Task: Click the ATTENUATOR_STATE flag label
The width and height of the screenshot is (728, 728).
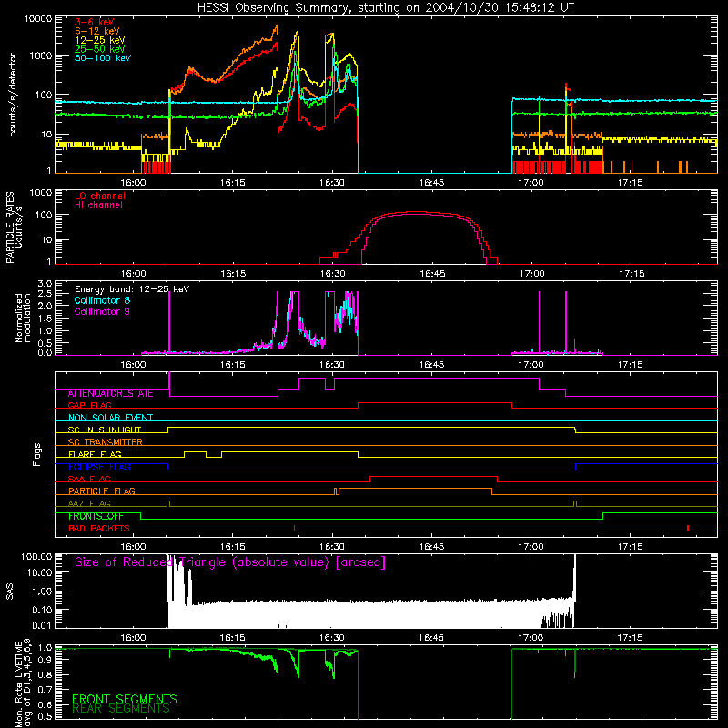Action: [110, 394]
